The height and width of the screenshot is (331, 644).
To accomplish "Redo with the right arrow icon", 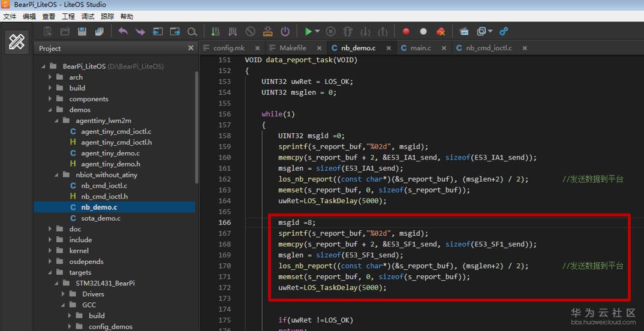I will point(140,32).
